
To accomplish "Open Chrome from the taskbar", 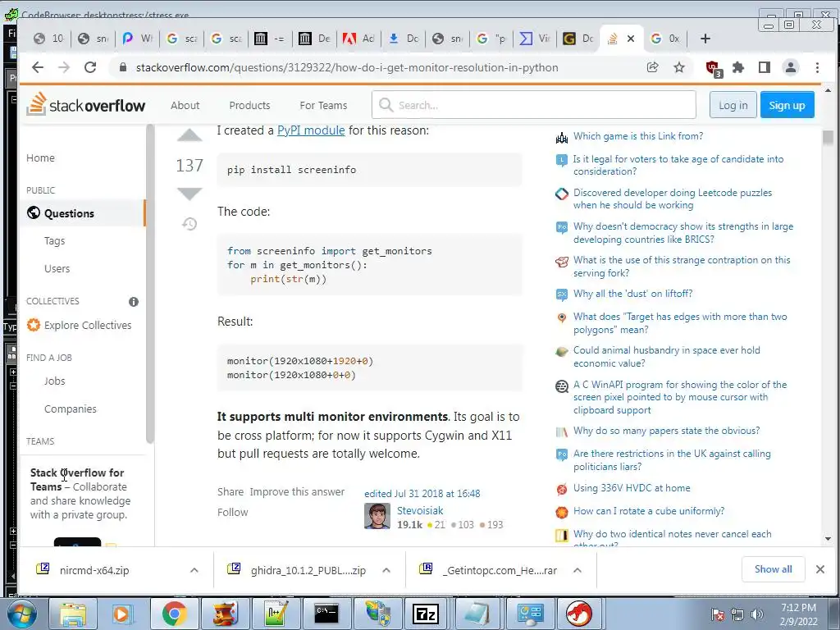I will (x=174, y=614).
